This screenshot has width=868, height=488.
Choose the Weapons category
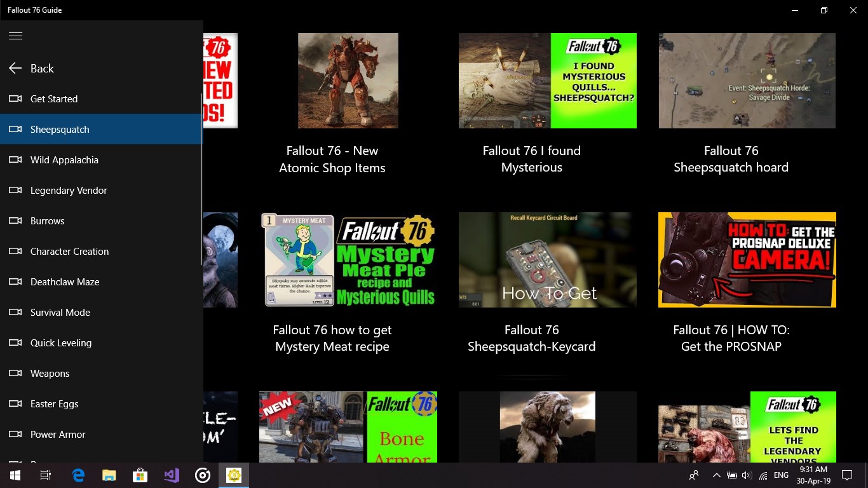coord(100,373)
